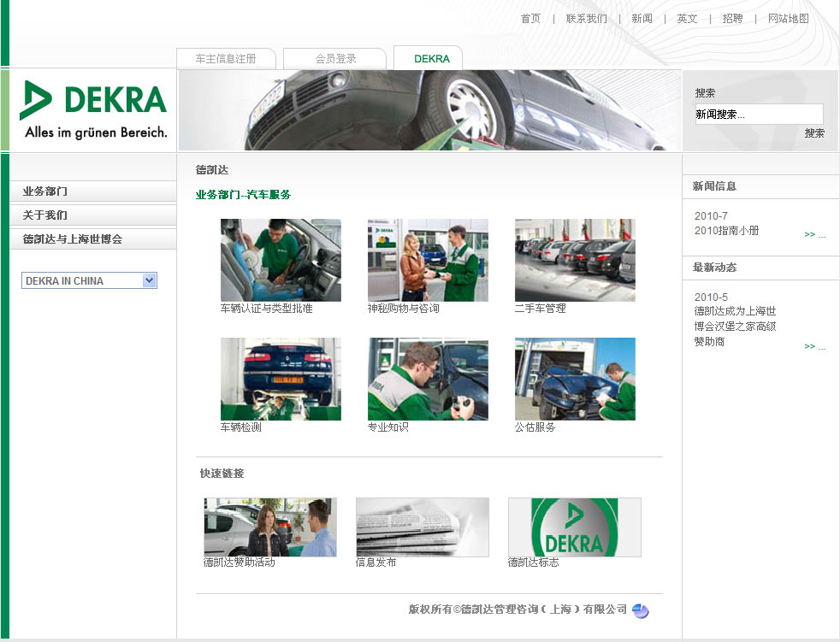Expand the DEKRA IN CHINA dropdown
This screenshot has width=840, height=642.
click(x=89, y=280)
